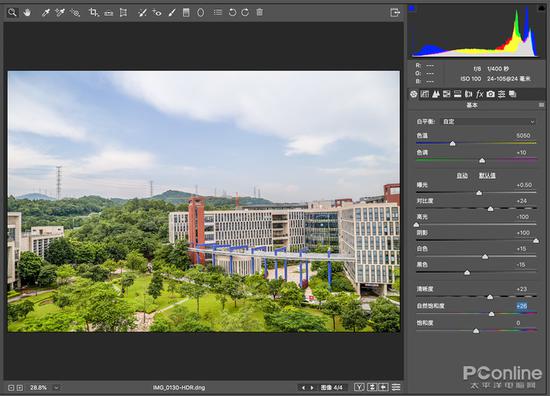Go to previous image arrow

(303, 388)
